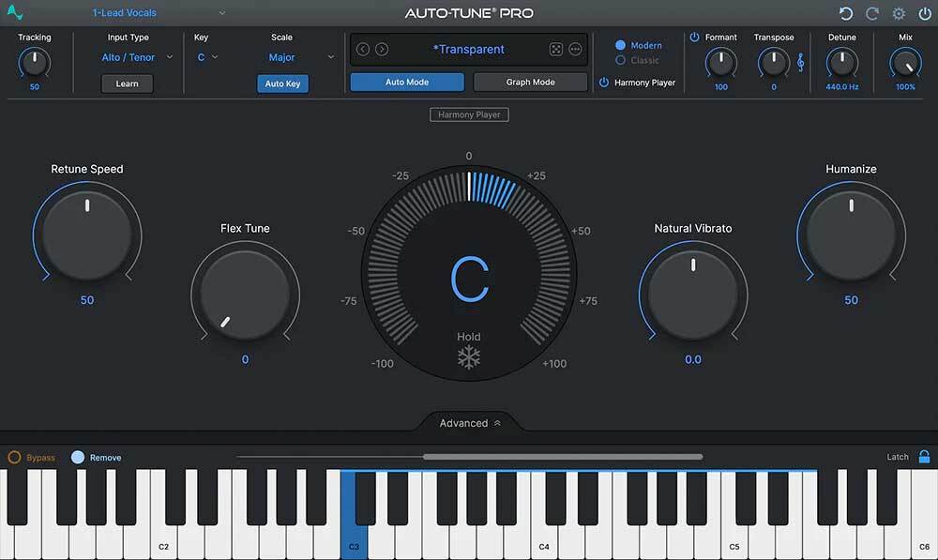Click the keyboard range scrollbar above the keys
This screenshot has width=938, height=560.
pos(563,457)
